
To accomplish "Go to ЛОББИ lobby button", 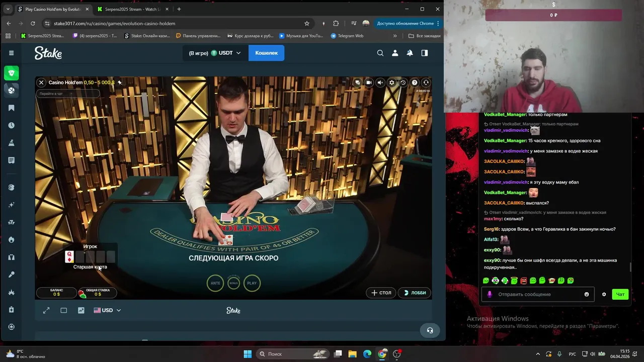I will click(415, 293).
